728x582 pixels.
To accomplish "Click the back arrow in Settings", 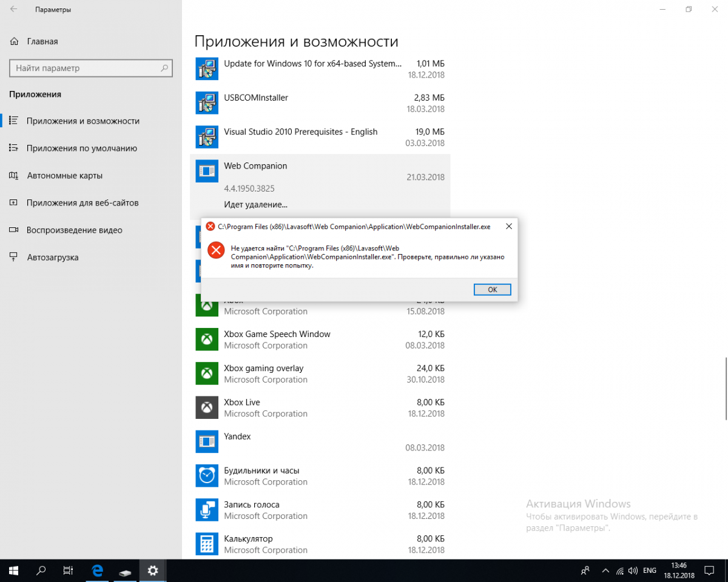I will (x=13, y=10).
